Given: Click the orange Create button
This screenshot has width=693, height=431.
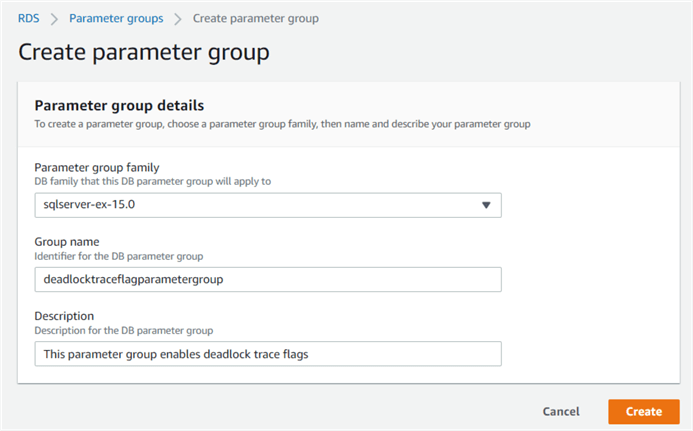Looking at the screenshot, I should tap(643, 411).
